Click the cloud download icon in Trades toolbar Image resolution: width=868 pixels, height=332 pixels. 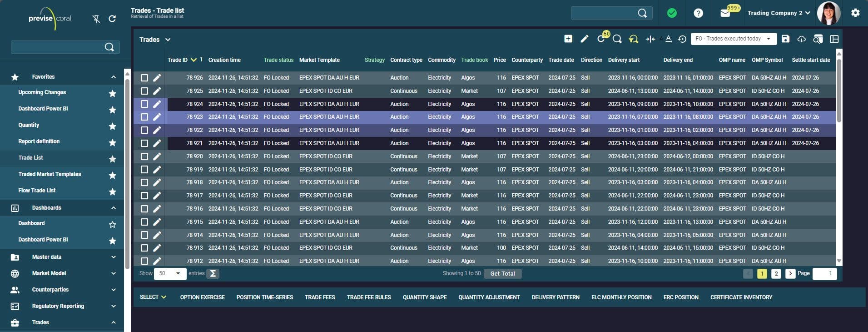[801, 39]
